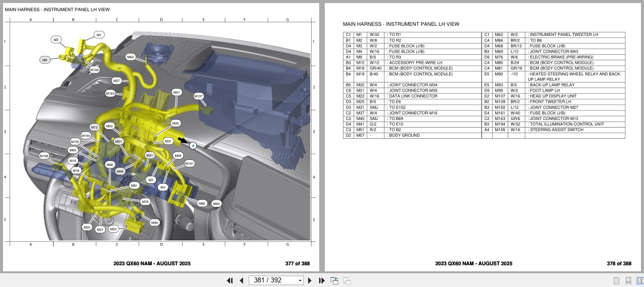The height and width of the screenshot is (287, 644).
Task: Go to the previous page
Action: tap(241, 280)
